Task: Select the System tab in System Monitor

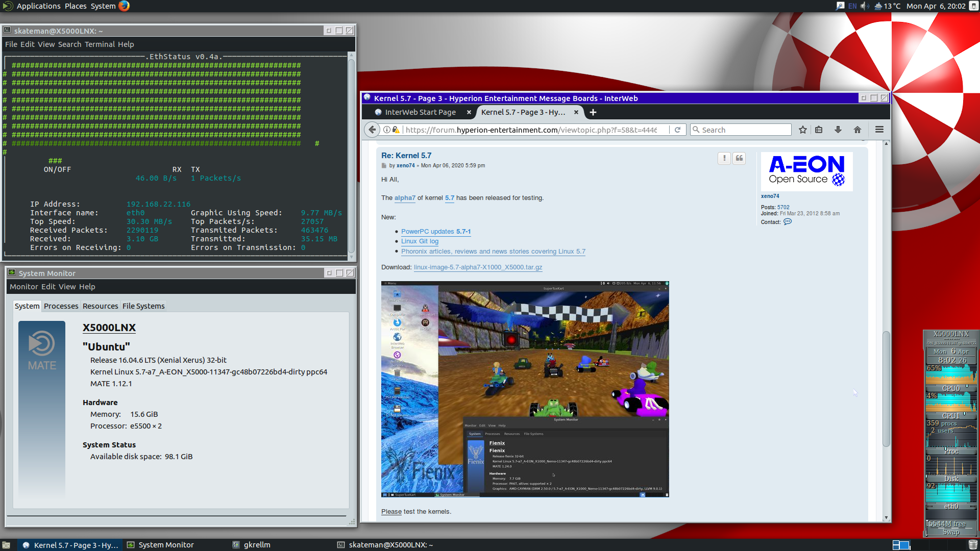Action: pos(27,306)
